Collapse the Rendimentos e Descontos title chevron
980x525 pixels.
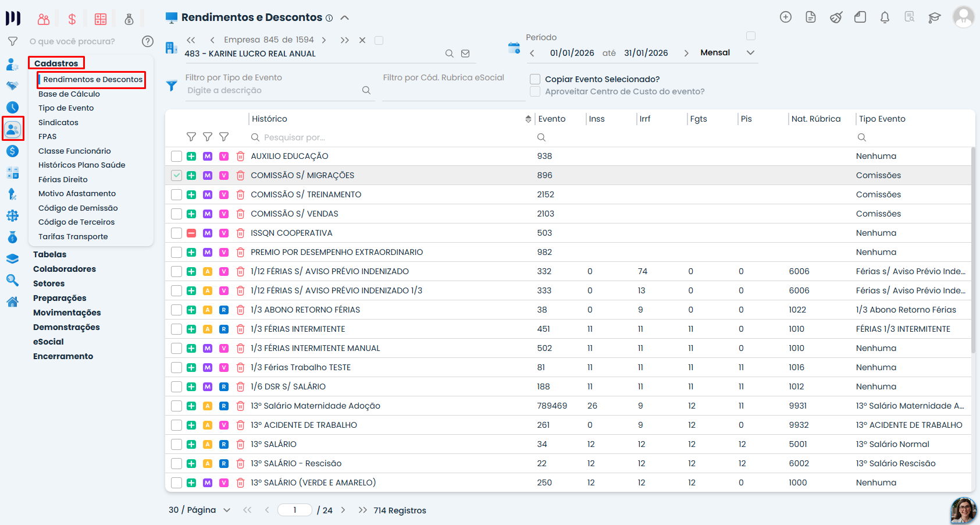pyautogui.click(x=345, y=18)
